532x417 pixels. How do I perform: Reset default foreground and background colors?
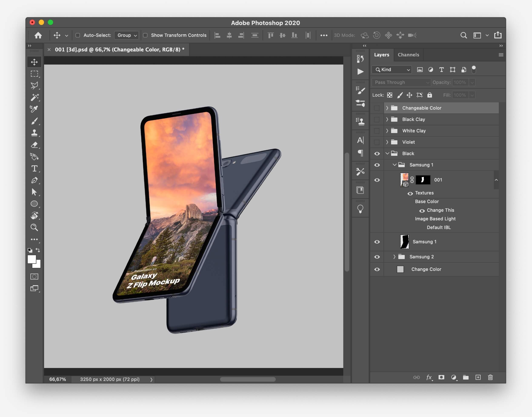30,250
